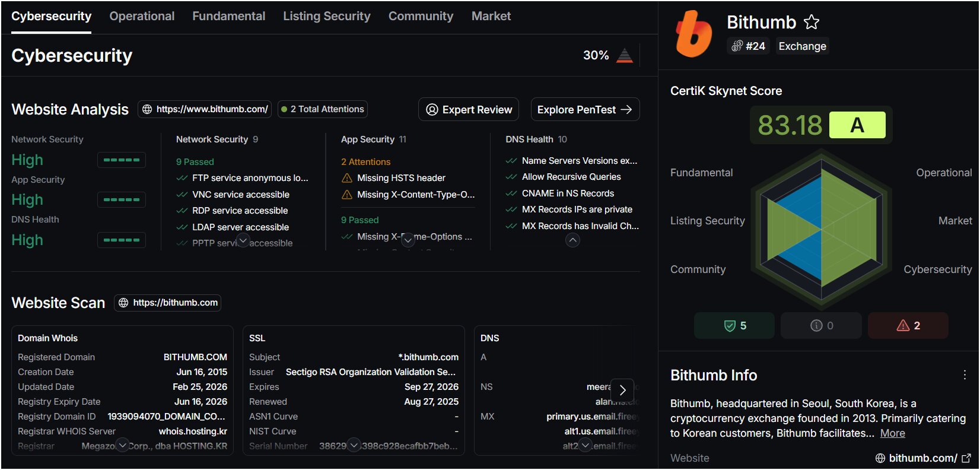Switch to the Operational tab

[x=142, y=16]
